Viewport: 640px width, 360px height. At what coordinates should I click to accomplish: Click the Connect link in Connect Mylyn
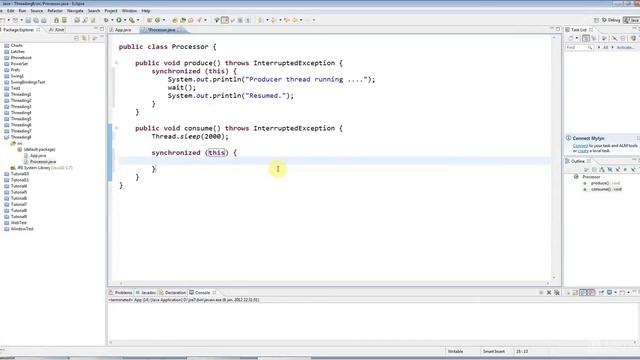(x=580, y=146)
